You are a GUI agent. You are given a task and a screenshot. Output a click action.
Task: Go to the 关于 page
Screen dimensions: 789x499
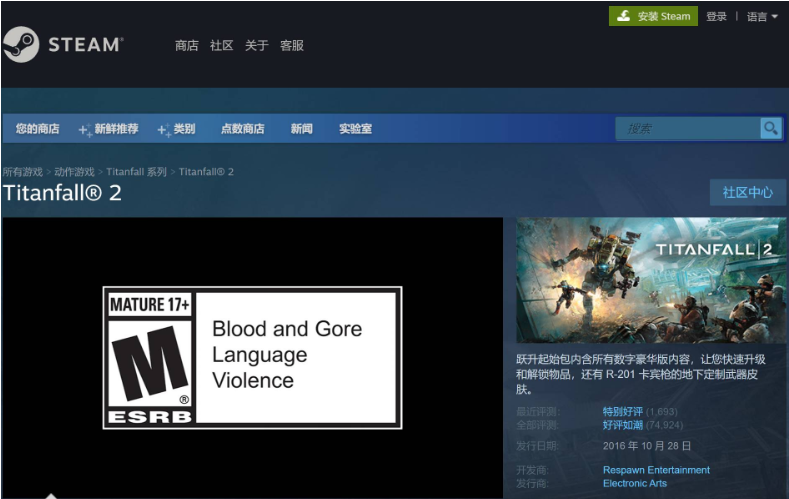(x=256, y=45)
